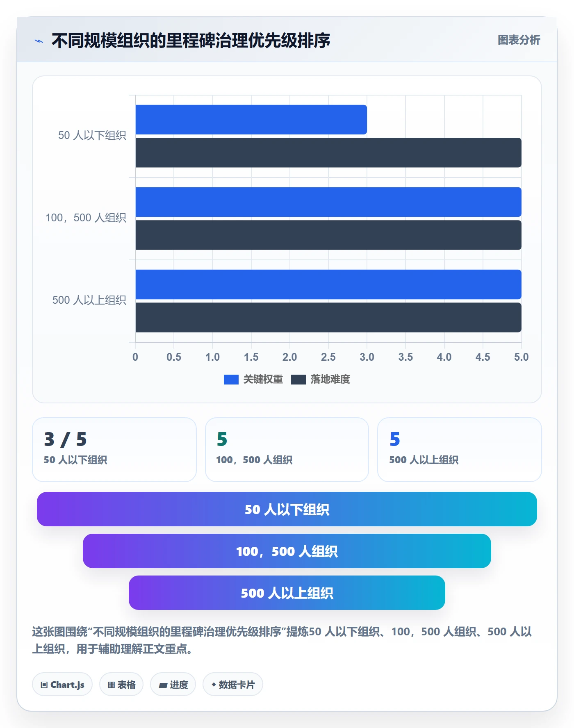Click the 50 人以下组织 funnel bar

(287, 509)
